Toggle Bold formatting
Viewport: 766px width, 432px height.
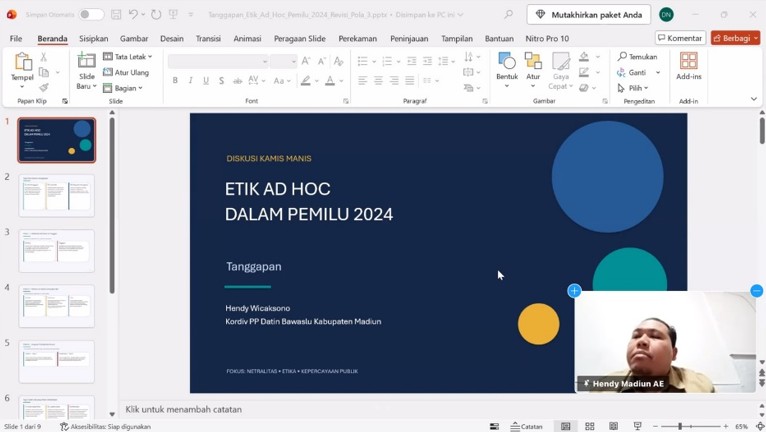[175, 80]
